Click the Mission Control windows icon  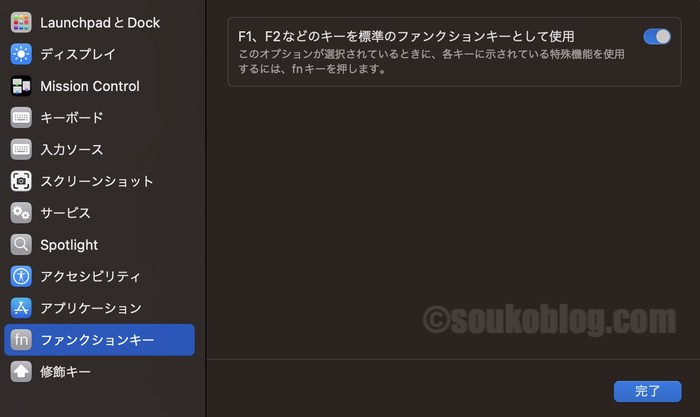[21, 86]
